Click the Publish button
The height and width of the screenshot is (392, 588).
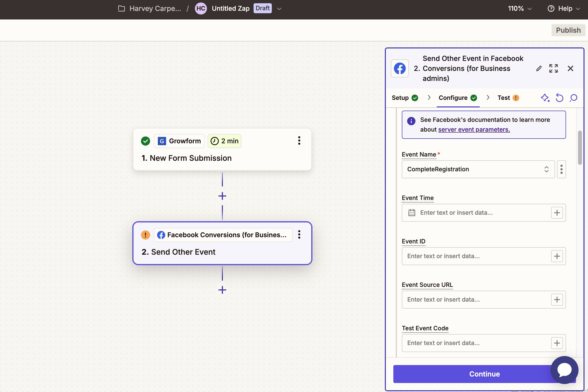pyautogui.click(x=568, y=30)
